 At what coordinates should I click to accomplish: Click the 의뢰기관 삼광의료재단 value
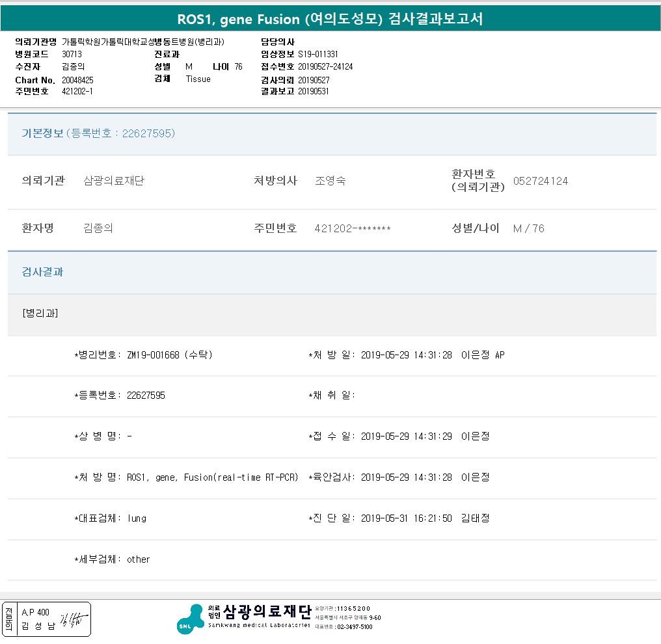tap(114, 181)
